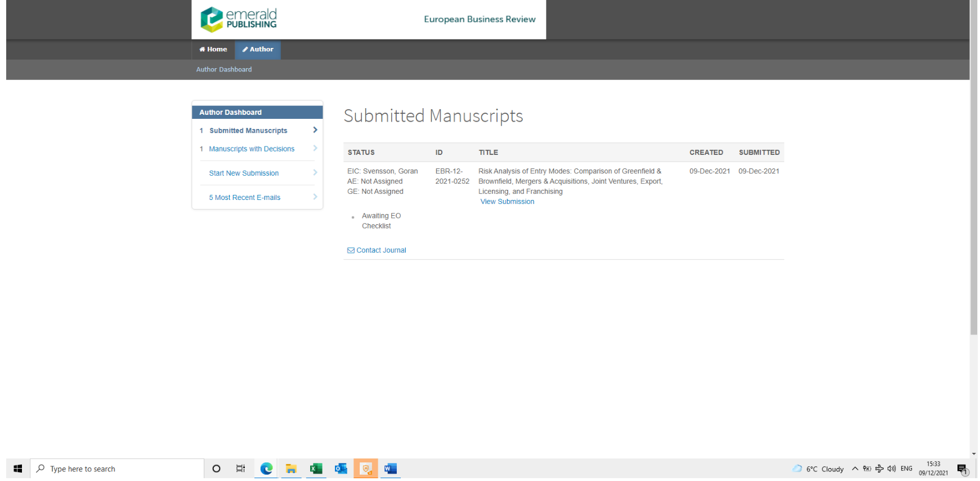Click manuscript ID EBR-12-2021-0252
This screenshot has height=481, width=980.
pyautogui.click(x=452, y=176)
